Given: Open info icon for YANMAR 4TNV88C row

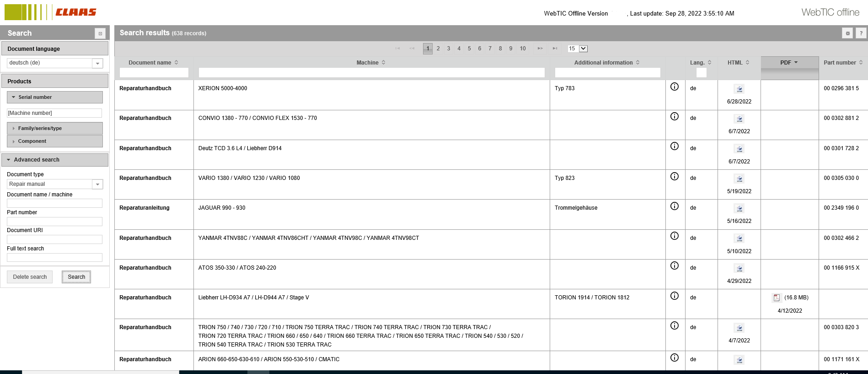Looking at the screenshot, I should [675, 236].
